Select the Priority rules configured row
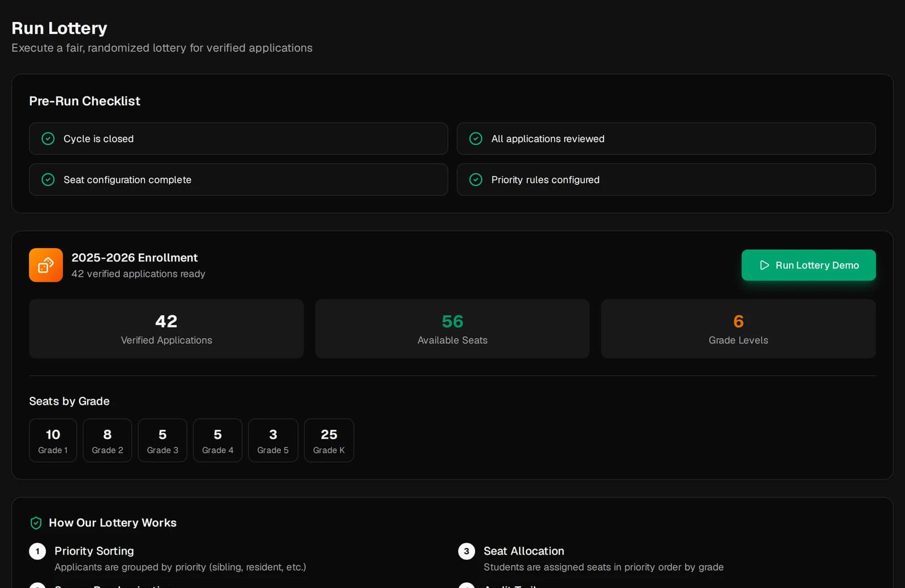This screenshot has width=905, height=588. tap(666, 180)
